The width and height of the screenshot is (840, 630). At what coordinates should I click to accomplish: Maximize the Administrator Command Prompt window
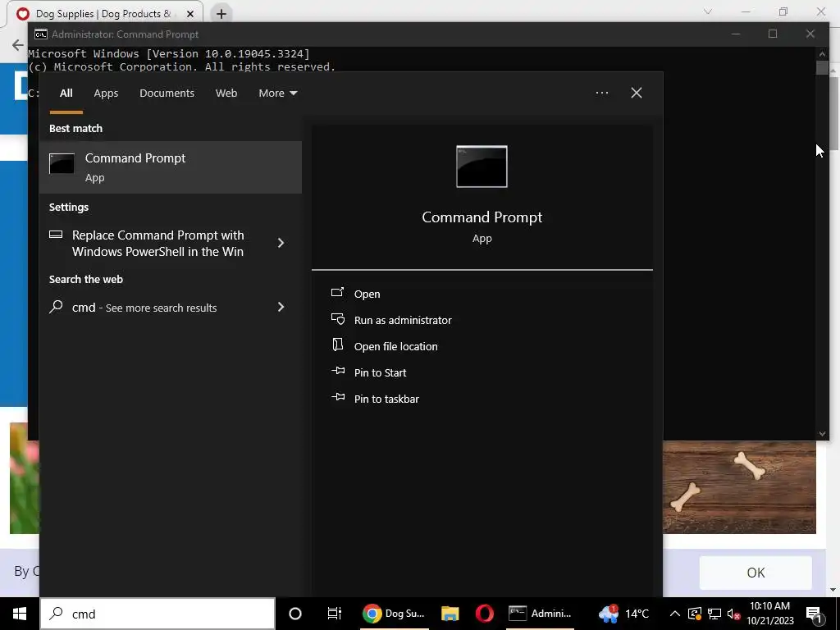773,34
